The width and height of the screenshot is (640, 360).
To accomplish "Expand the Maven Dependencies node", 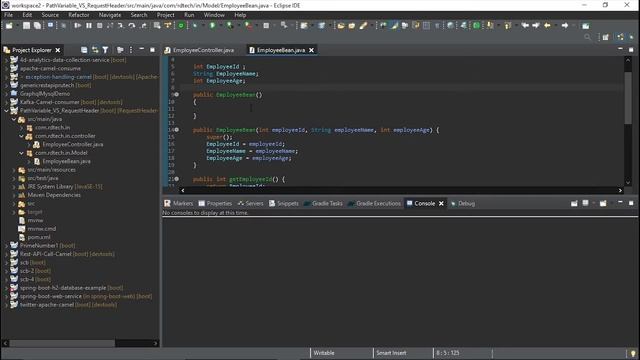I will pos(14,195).
